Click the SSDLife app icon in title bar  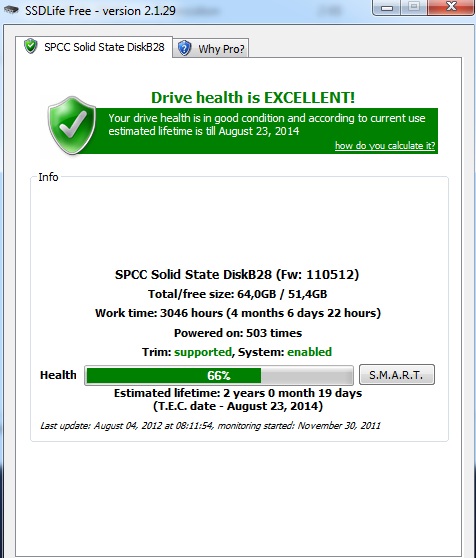(x=11, y=10)
